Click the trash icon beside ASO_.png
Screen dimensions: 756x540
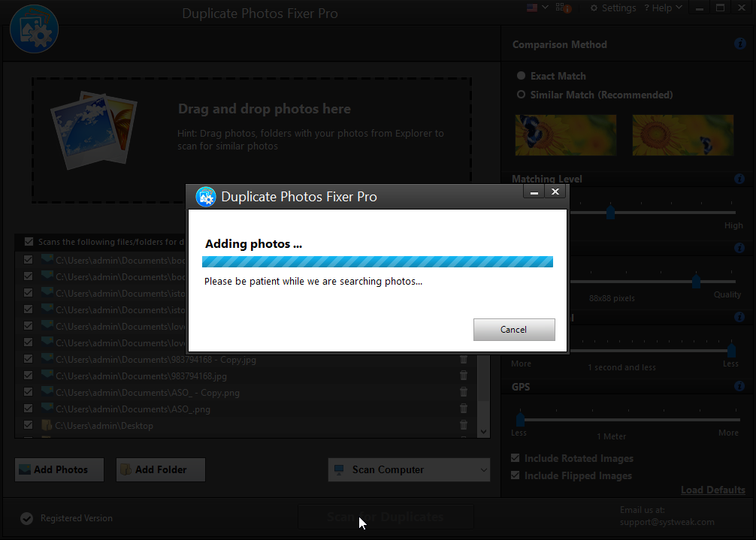click(x=463, y=409)
